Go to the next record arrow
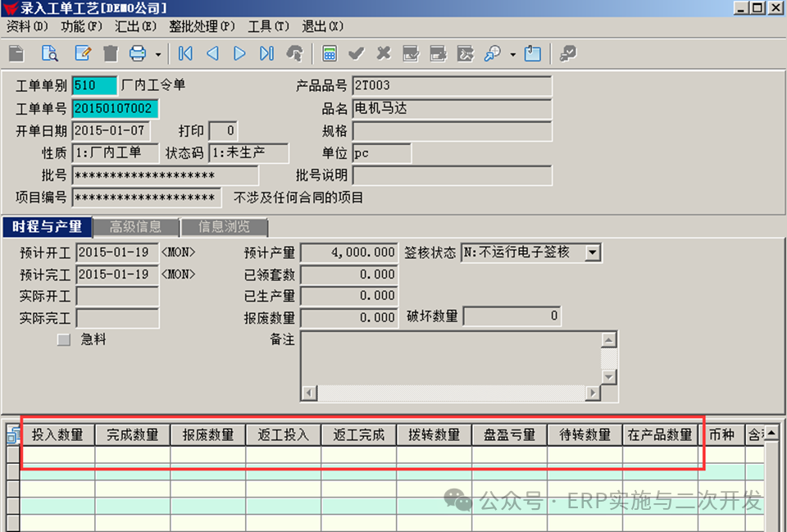The image size is (787, 532). [x=239, y=54]
